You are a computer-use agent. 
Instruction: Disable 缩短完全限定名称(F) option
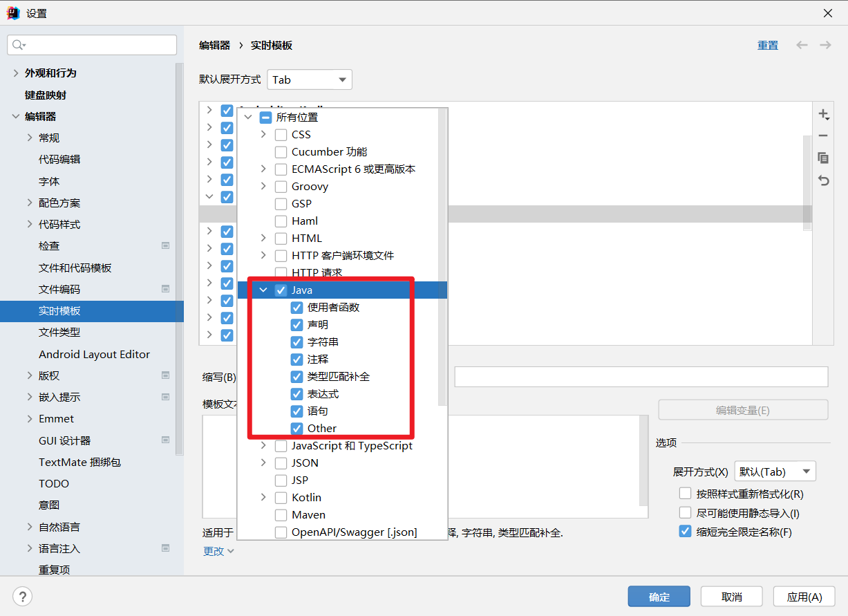685,532
